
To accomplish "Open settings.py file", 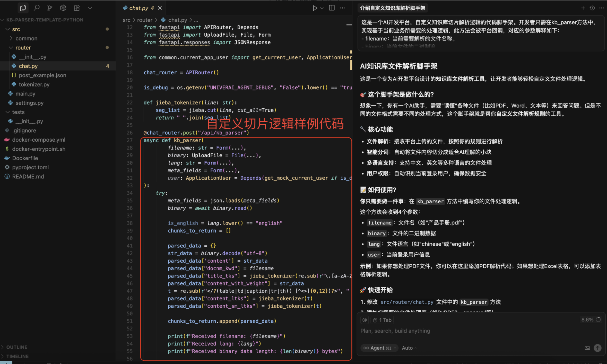I will [29, 103].
